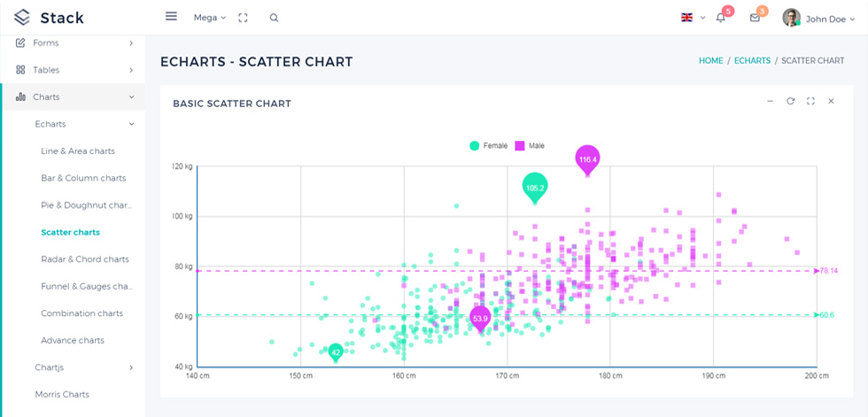The width and height of the screenshot is (868, 417).
Task: Click the Charts bar icon in sidebar
Action: (20, 97)
